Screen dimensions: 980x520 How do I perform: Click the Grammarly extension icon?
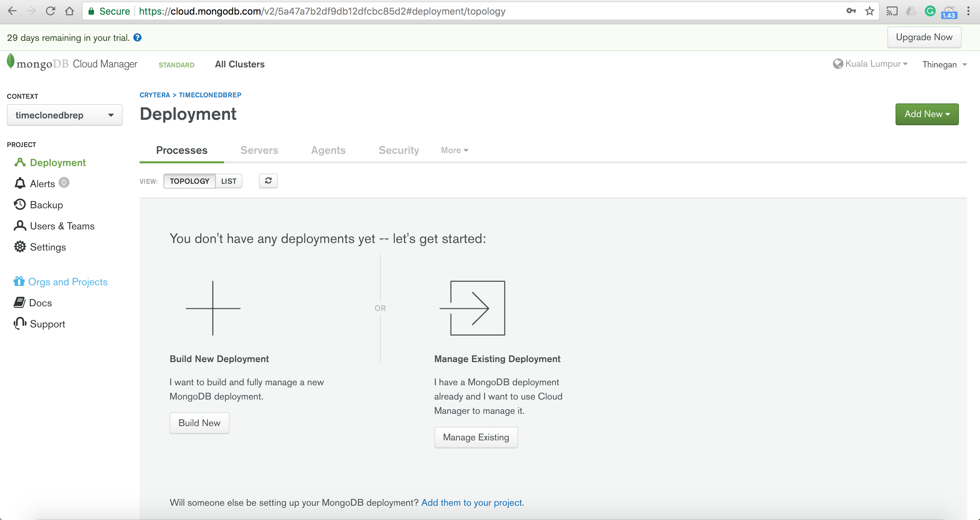tap(930, 11)
